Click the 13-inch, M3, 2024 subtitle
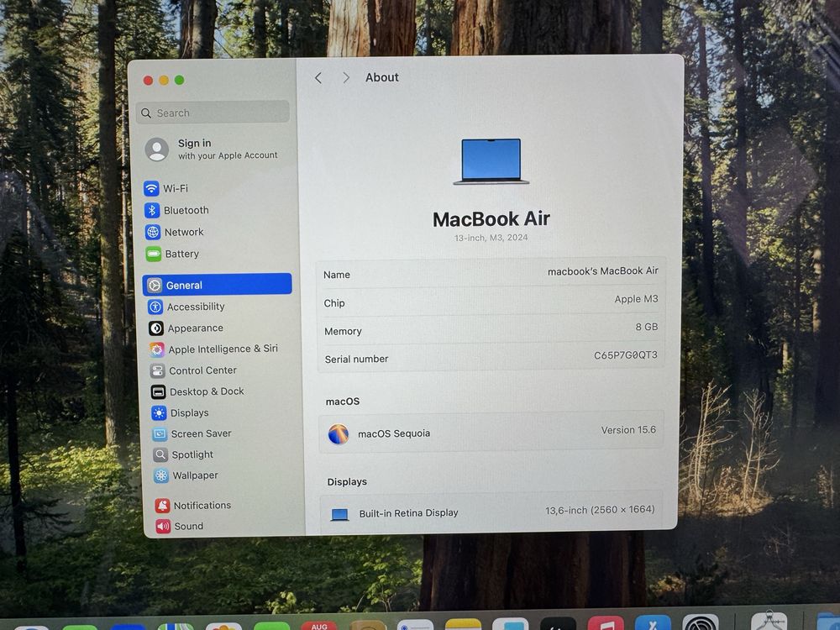Screen dimensions: 840x630 click(491, 238)
